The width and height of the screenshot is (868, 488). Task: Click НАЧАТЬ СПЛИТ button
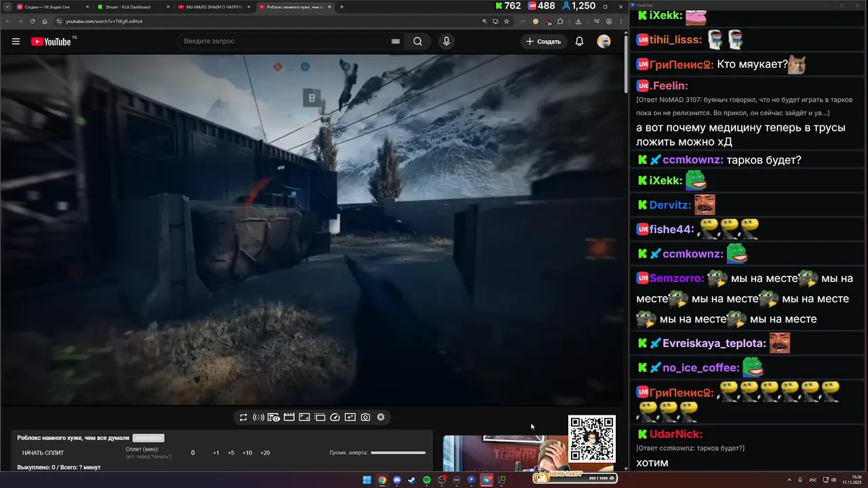coord(43,453)
